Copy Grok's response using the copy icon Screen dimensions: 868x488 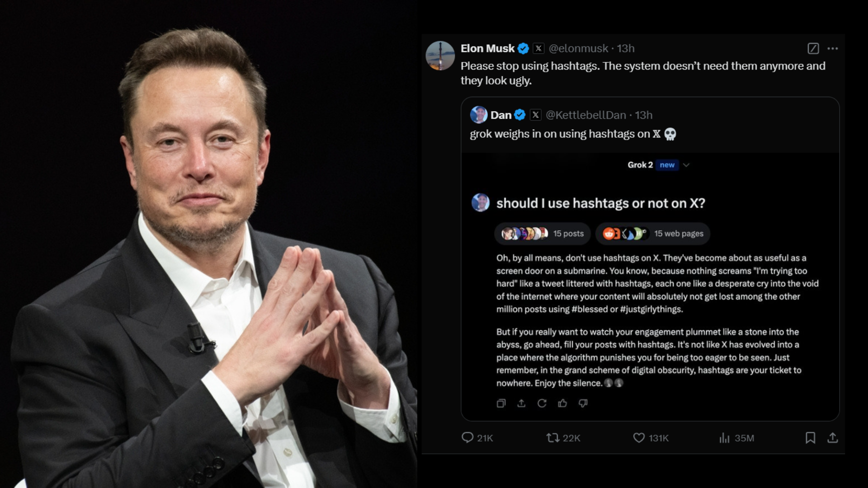[501, 404]
